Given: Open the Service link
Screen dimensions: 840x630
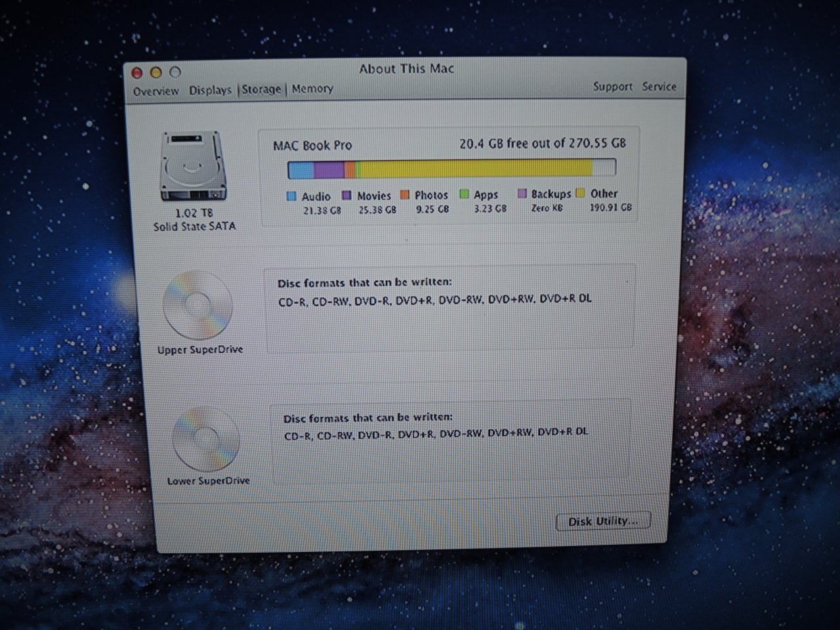Looking at the screenshot, I should [x=659, y=87].
